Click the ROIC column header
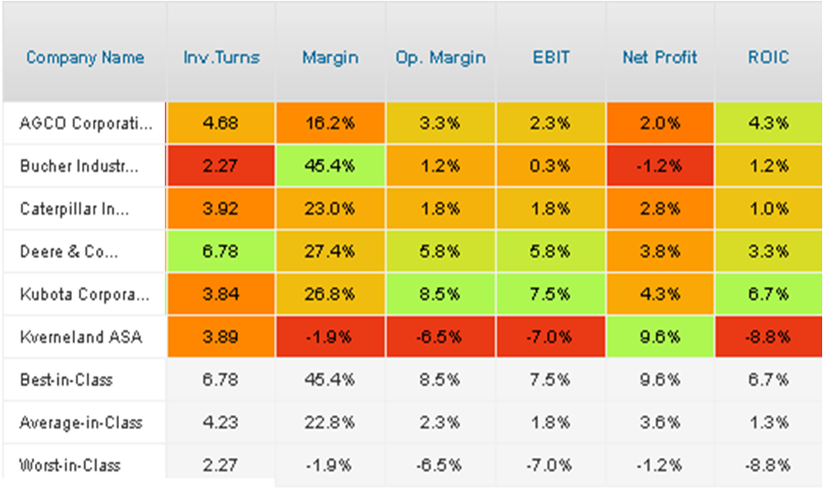This screenshot has width=823, height=504. [x=769, y=57]
